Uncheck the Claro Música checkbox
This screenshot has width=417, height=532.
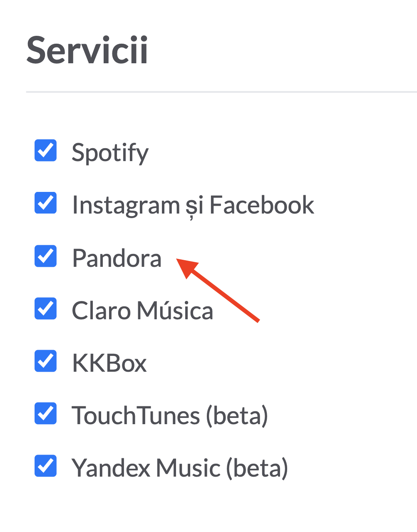coord(45,308)
